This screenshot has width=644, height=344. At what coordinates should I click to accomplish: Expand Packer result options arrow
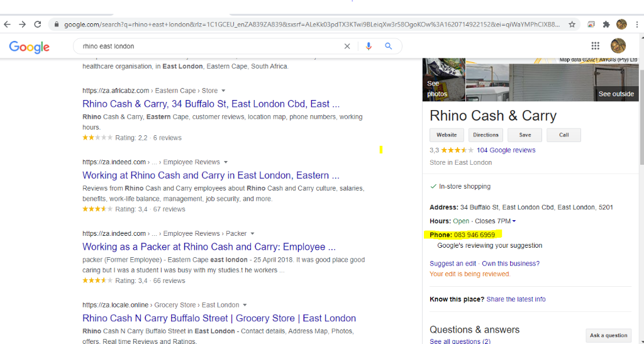point(252,233)
